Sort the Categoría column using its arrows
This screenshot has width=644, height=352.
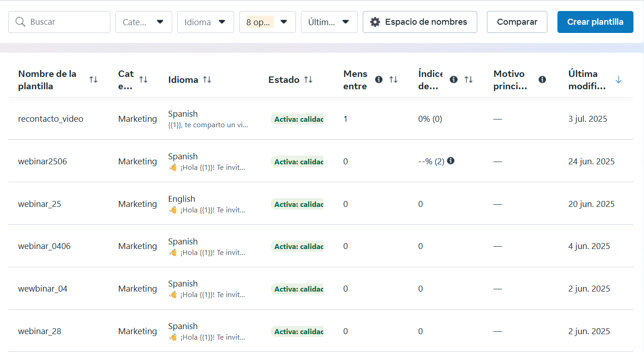point(143,80)
